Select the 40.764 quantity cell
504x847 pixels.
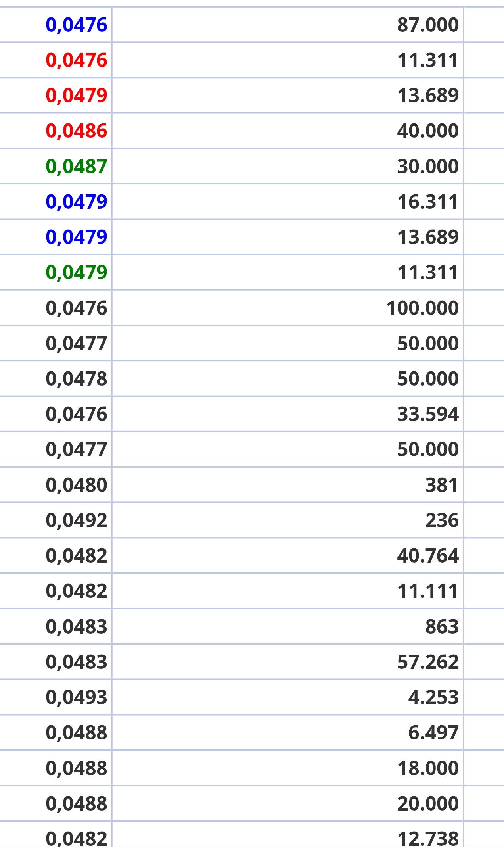(287, 555)
